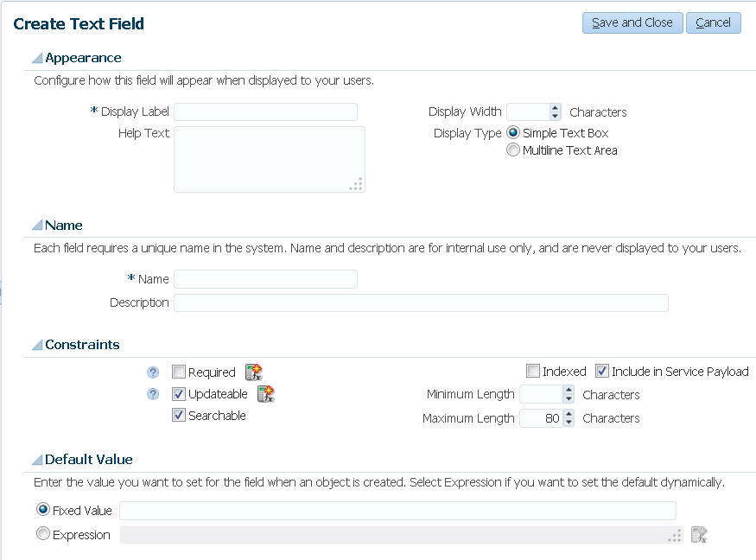
Task: Collapse the Name section
Action: tap(37, 226)
